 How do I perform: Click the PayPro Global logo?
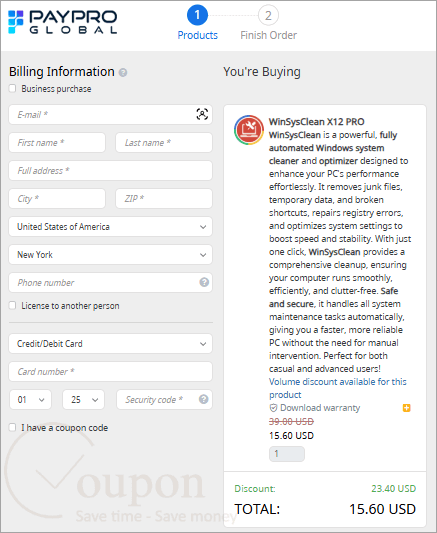point(63,22)
